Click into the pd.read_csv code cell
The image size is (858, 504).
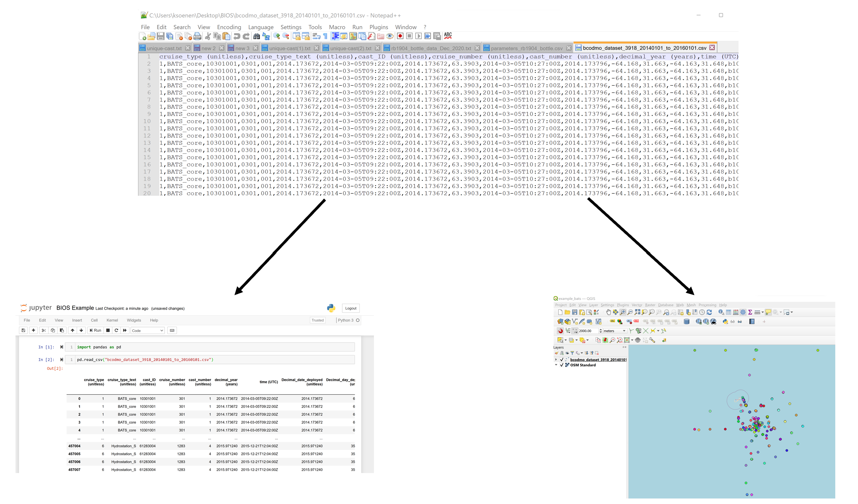coord(215,360)
